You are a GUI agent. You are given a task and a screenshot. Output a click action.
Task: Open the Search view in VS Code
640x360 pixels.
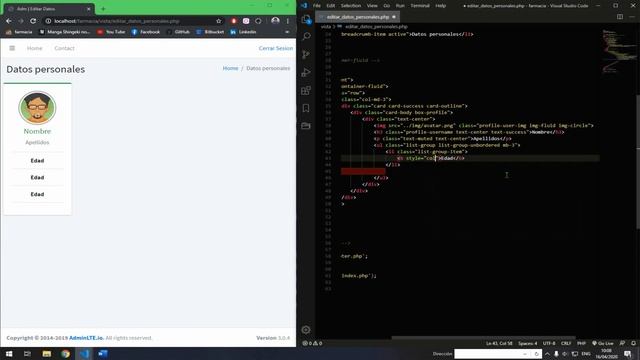306,37
